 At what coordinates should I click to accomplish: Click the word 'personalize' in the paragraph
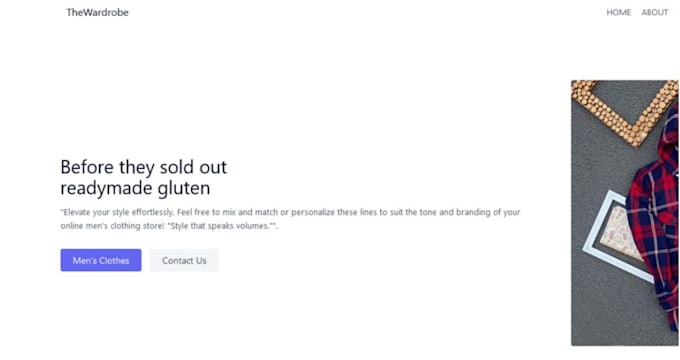coord(313,212)
